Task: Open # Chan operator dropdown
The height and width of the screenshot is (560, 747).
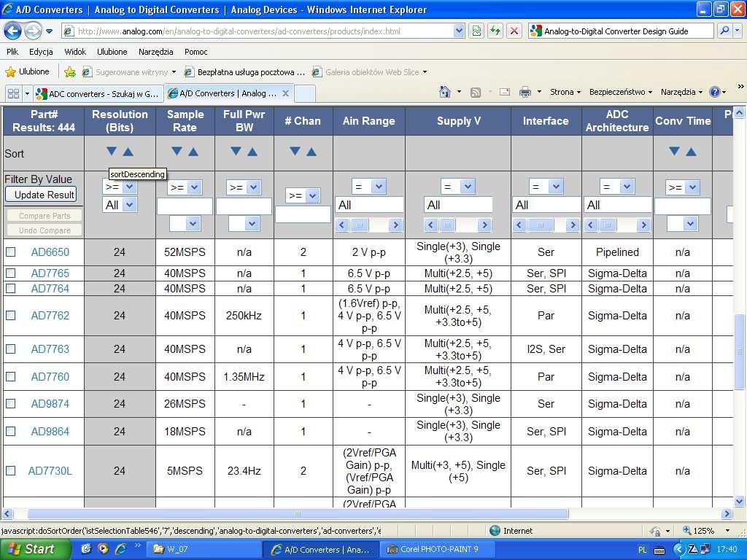Action: click(303, 195)
